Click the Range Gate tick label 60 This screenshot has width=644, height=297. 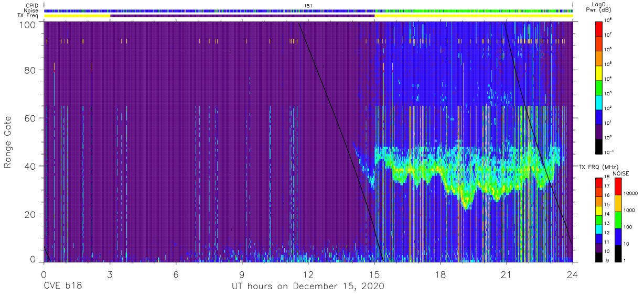[x=30, y=118]
